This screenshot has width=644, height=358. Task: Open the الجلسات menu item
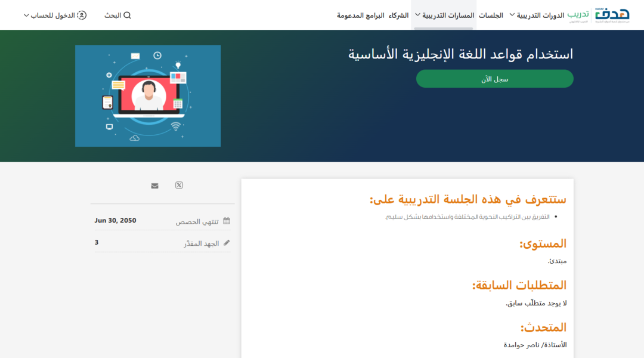(x=491, y=15)
